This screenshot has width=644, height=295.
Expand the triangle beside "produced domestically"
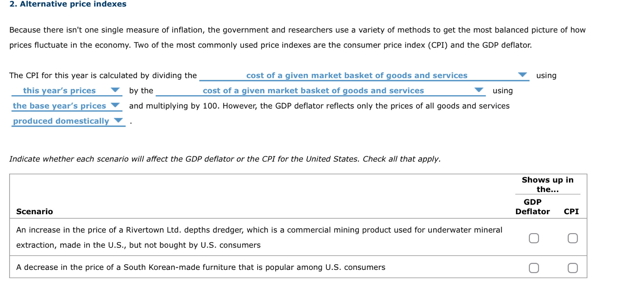point(118,120)
